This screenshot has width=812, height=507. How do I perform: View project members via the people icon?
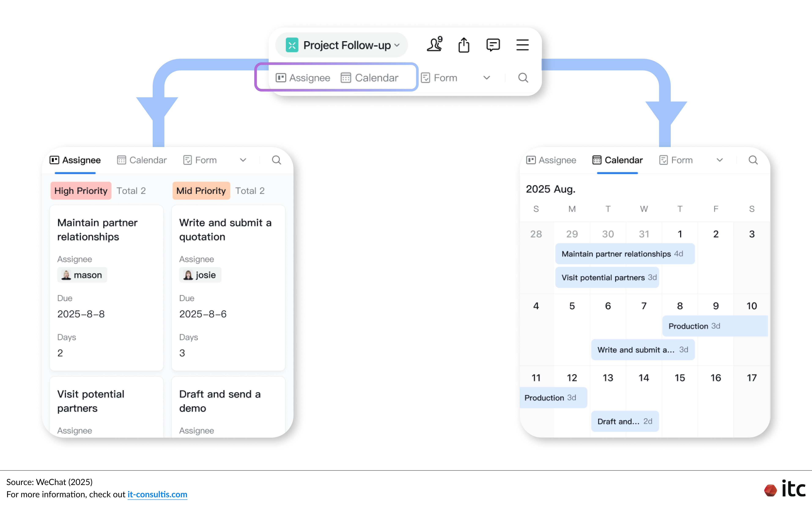[x=434, y=45]
